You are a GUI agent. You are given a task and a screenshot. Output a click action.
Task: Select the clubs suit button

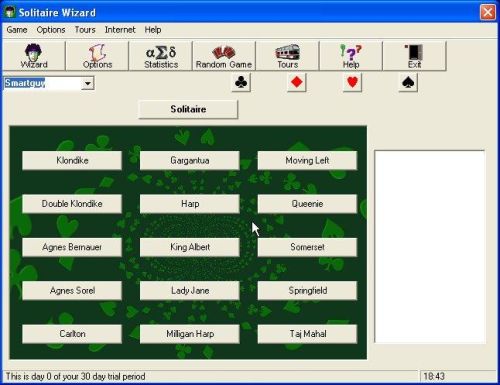pyautogui.click(x=241, y=82)
